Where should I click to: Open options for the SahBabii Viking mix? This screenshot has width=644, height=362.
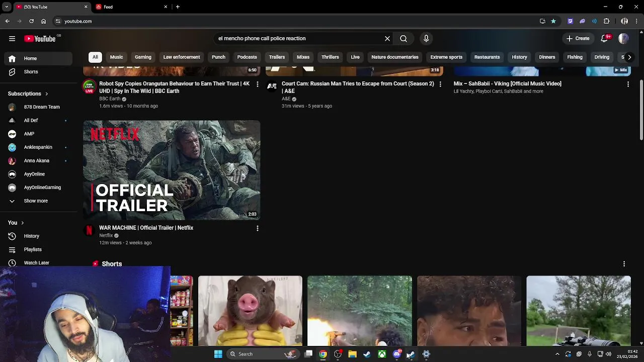pyautogui.click(x=628, y=84)
